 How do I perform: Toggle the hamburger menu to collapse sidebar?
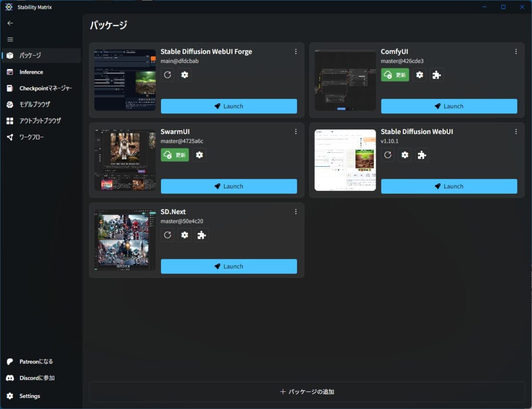pos(10,39)
